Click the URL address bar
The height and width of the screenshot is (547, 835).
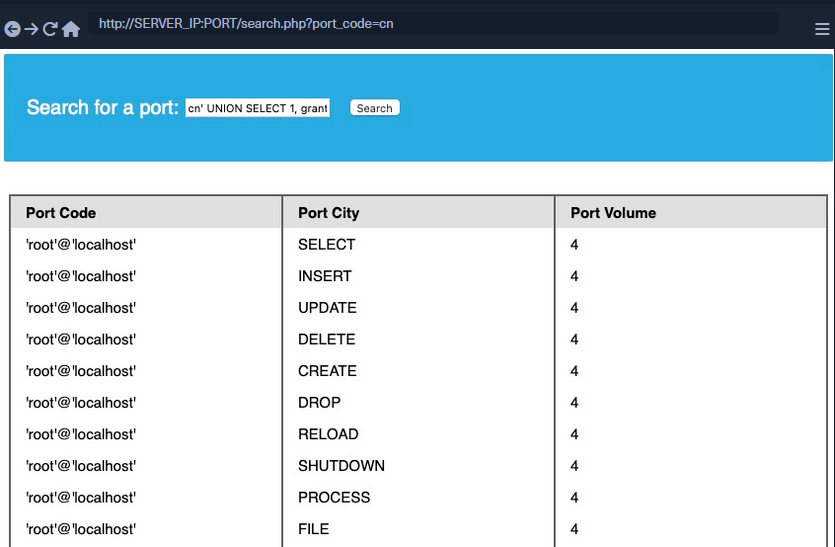432,24
